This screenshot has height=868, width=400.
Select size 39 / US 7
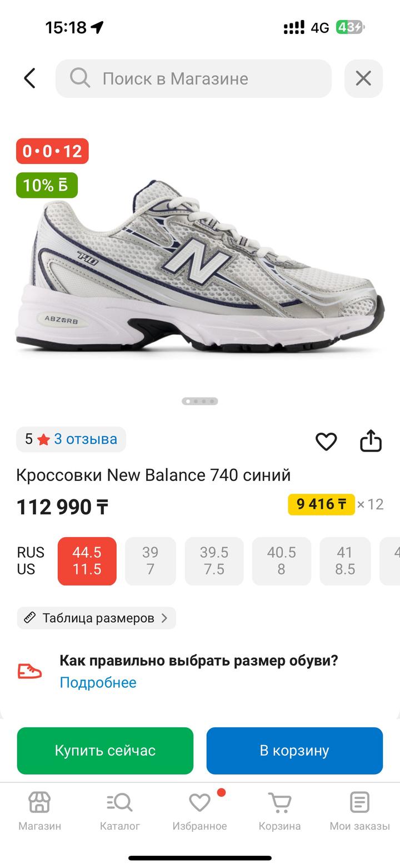coord(150,561)
